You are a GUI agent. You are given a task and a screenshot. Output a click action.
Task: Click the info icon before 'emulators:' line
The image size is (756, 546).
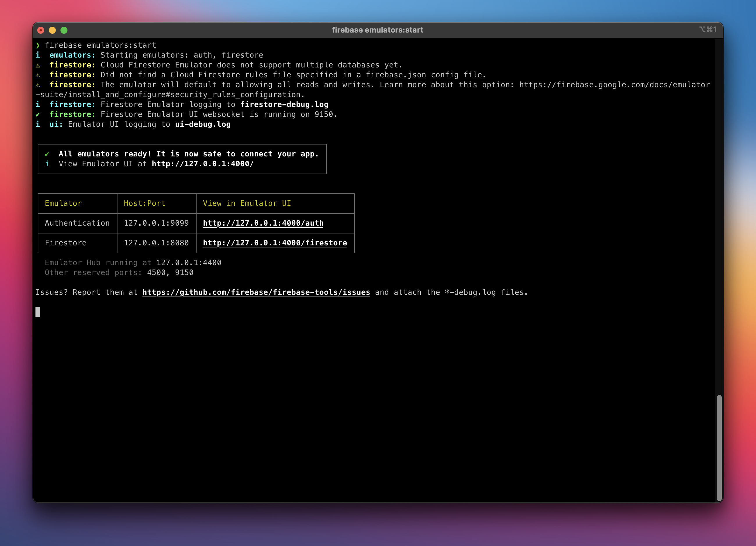coord(38,55)
